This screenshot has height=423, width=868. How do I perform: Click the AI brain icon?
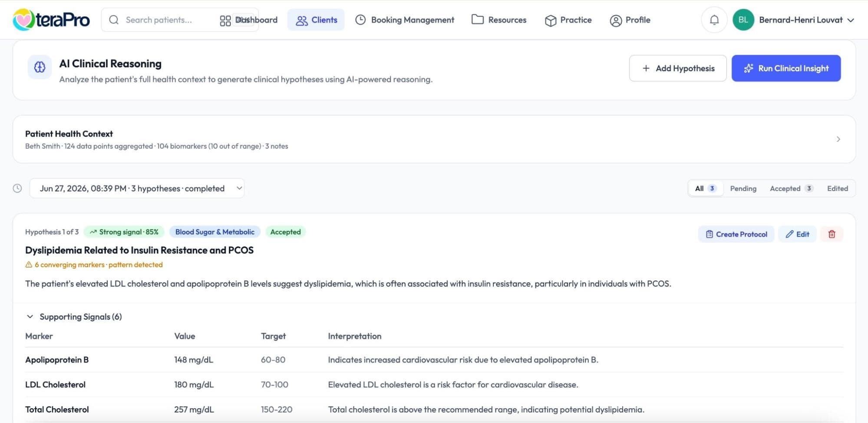click(40, 67)
